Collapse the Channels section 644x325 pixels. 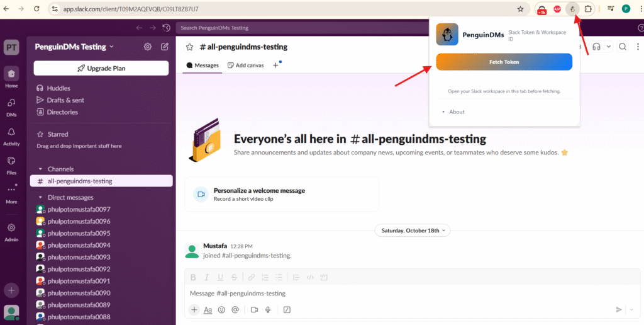click(41, 169)
